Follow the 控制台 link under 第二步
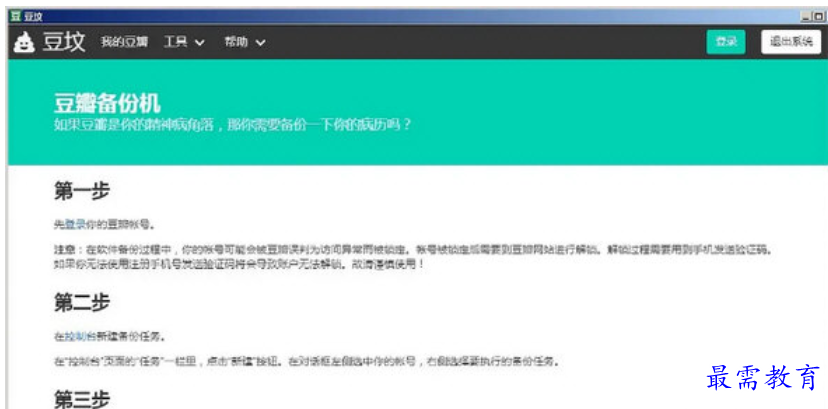 (x=80, y=336)
